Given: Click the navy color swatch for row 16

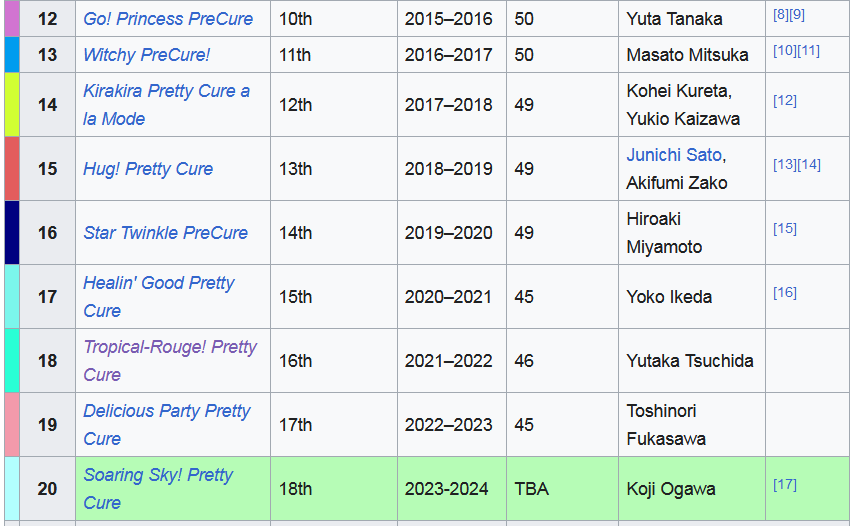Looking at the screenshot, I should tap(11, 233).
